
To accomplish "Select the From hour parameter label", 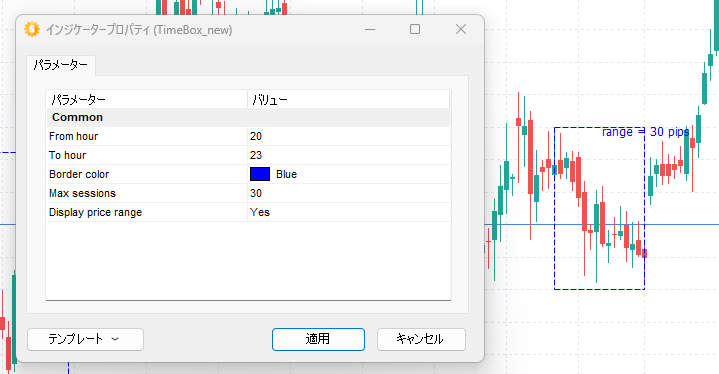I will [73, 136].
